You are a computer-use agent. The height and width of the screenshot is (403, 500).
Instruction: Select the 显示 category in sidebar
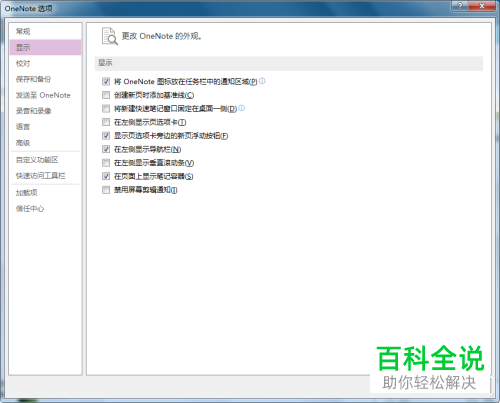coord(45,47)
